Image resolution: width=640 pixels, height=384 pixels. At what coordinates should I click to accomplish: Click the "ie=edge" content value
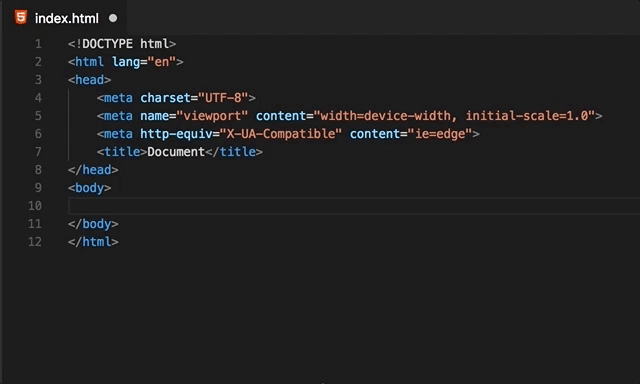pyautogui.click(x=440, y=134)
